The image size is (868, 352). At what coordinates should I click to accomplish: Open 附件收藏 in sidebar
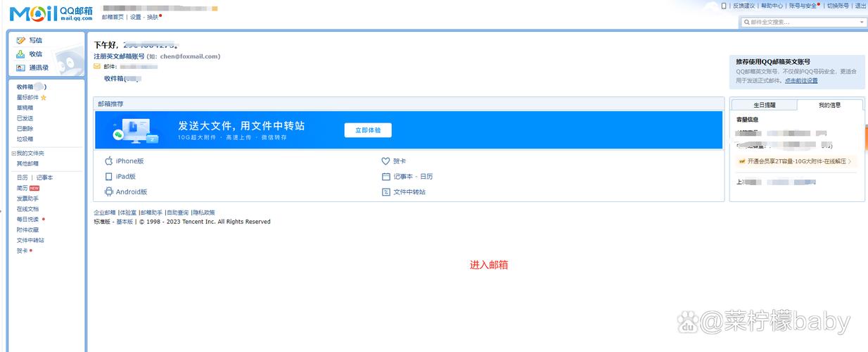coord(27,230)
